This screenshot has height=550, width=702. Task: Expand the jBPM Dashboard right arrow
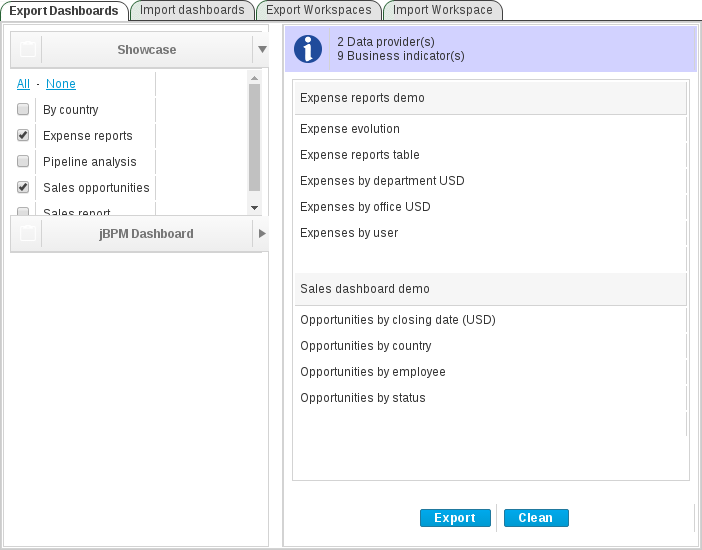pyautogui.click(x=262, y=233)
